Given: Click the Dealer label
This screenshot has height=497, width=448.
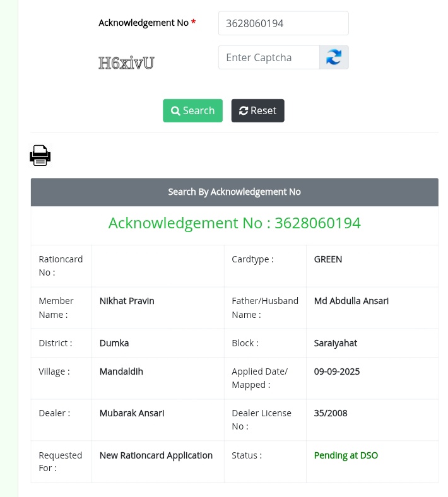Looking at the screenshot, I should 54,413.
